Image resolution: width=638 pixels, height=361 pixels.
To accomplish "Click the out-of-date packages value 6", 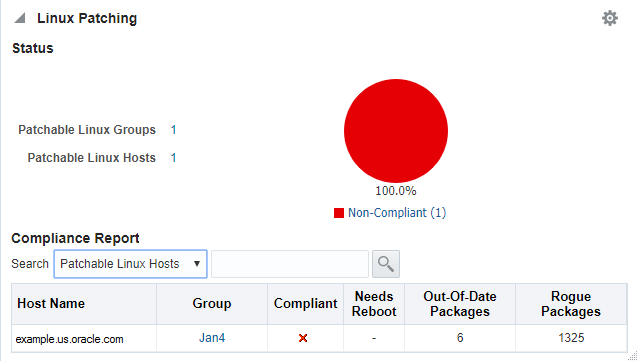I will coord(460,338).
